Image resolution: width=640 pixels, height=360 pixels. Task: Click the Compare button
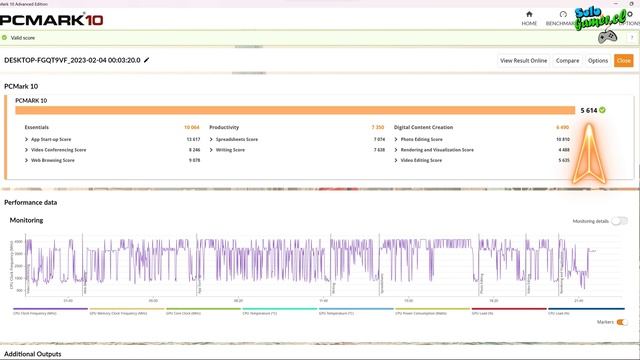point(567,60)
